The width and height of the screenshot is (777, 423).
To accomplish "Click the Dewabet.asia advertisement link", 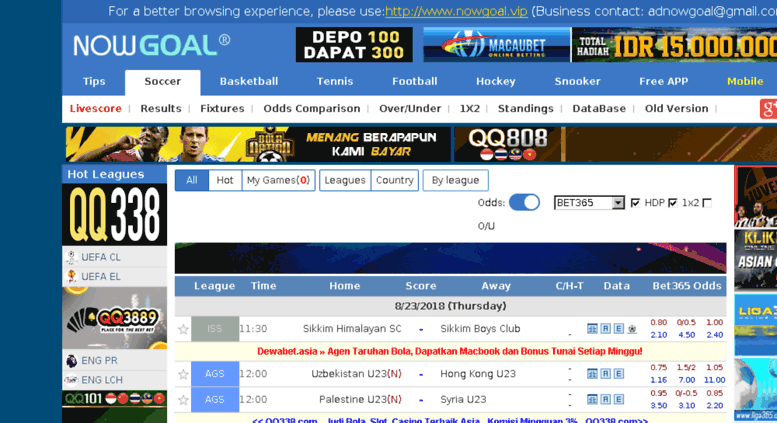I will (450, 352).
